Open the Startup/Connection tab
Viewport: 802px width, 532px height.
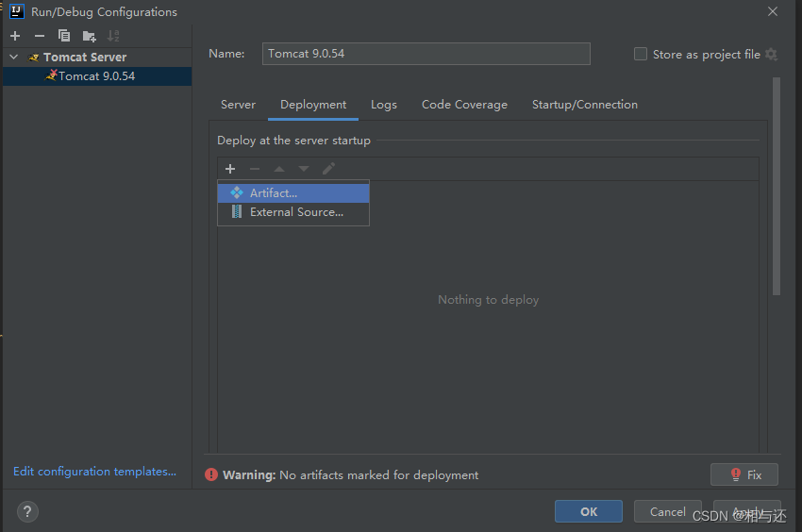click(x=585, y=105)
